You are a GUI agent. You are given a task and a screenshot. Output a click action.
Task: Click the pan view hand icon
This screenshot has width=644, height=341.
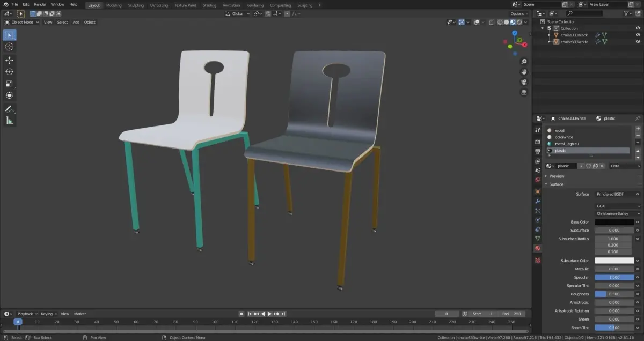pyautogui.click(x=524, y=72)
